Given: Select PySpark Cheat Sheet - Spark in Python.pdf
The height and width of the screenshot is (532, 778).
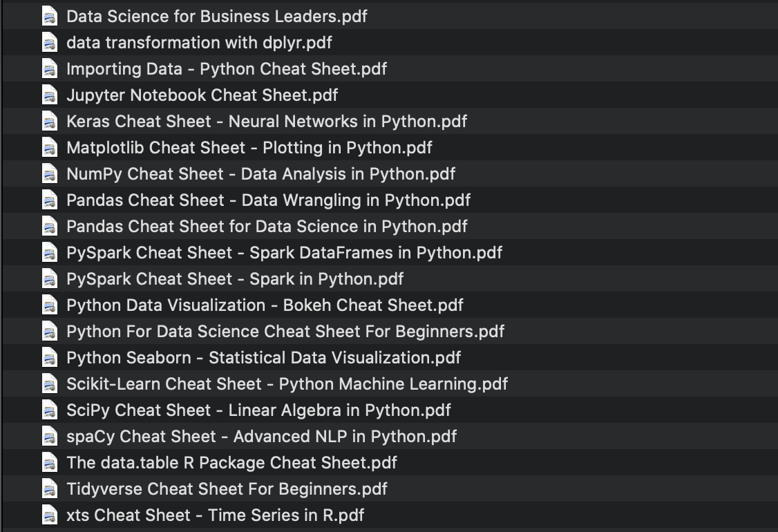Looking at the screenshot, I should 235,278.
